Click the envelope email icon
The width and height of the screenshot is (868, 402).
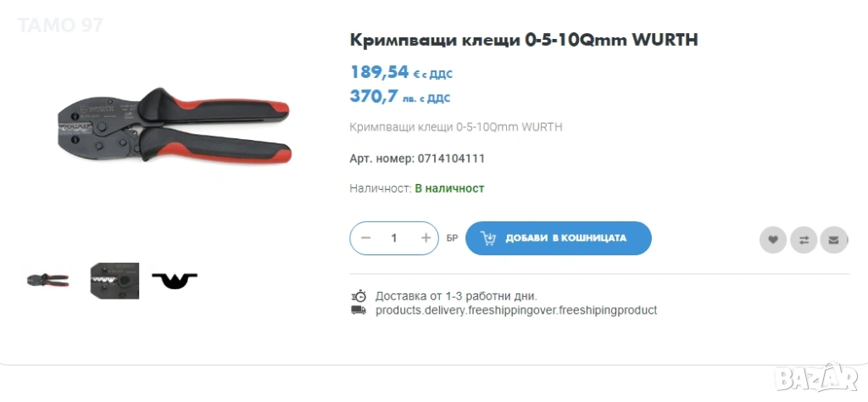pos(834,240)
